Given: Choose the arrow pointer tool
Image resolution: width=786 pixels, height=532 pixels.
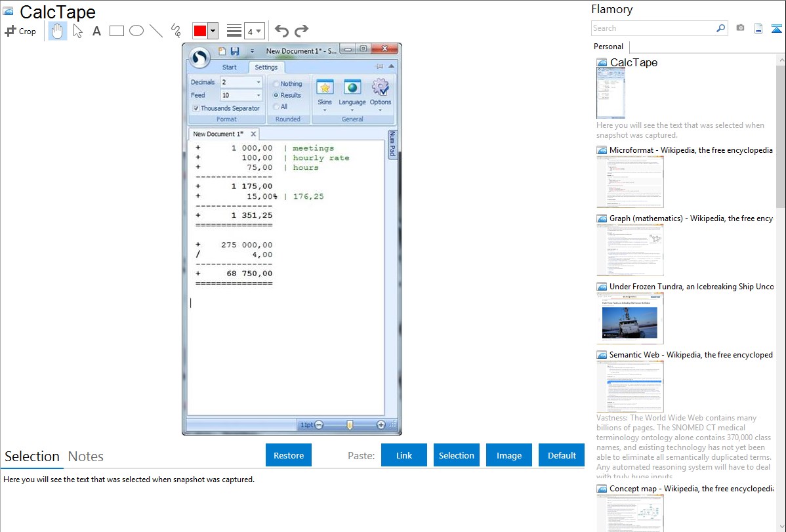Looking at the screenshot, I should pyautogui.click(x=77, y=31).
